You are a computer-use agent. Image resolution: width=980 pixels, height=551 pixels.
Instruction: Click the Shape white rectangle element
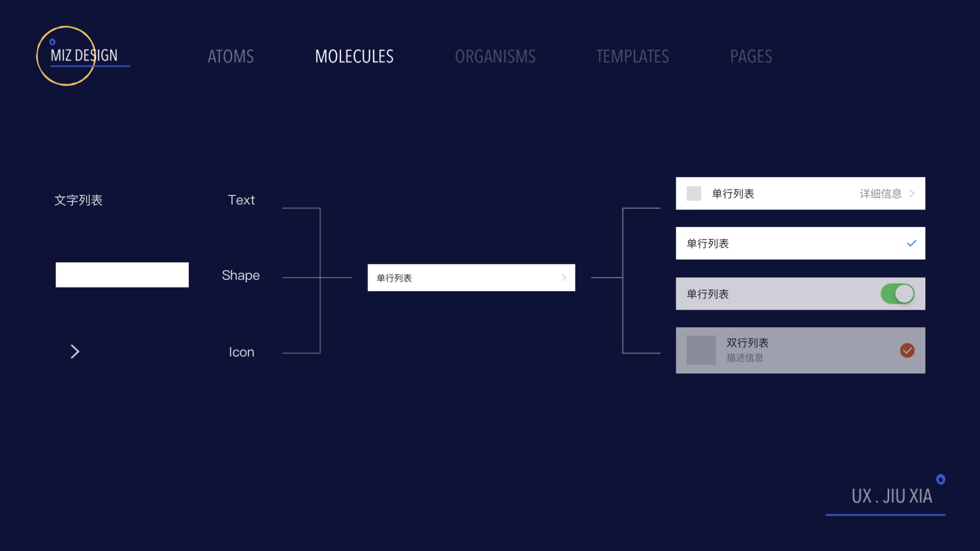pos(122,274)
